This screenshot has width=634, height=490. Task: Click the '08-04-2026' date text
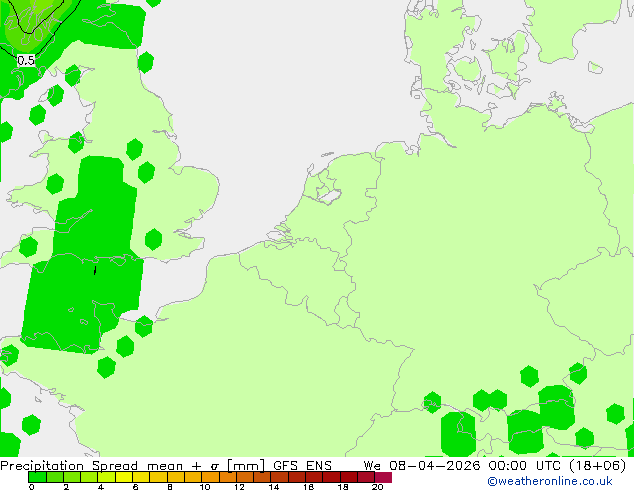(x=435, y=465)
